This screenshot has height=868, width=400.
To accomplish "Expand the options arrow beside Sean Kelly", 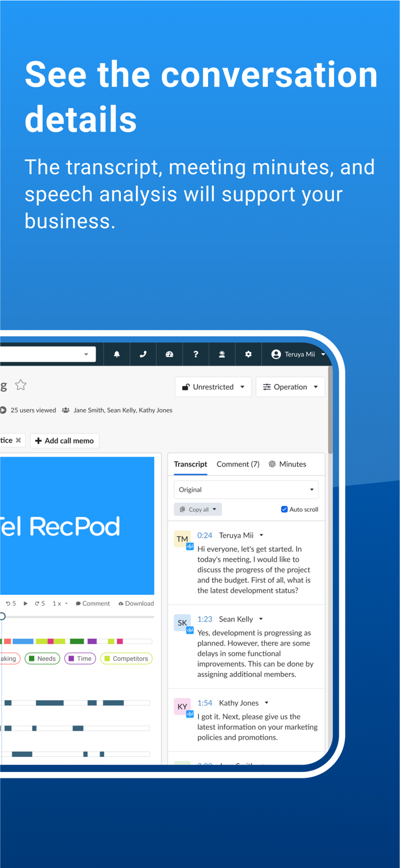I will tap(261, 619).
